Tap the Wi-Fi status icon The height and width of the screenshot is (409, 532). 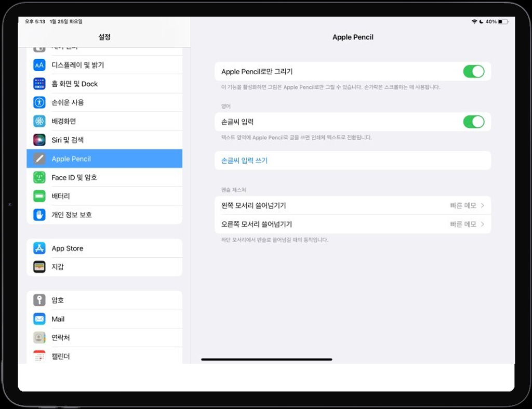(474, 21)
